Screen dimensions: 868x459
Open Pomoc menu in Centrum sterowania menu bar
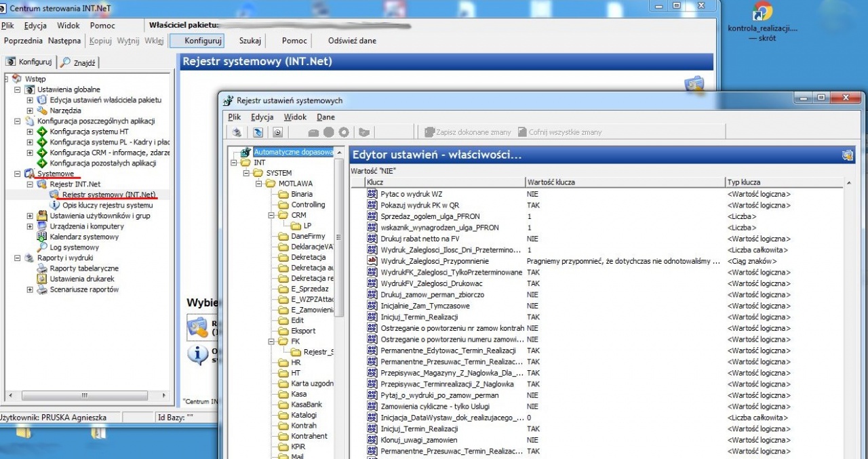(102, 25)
